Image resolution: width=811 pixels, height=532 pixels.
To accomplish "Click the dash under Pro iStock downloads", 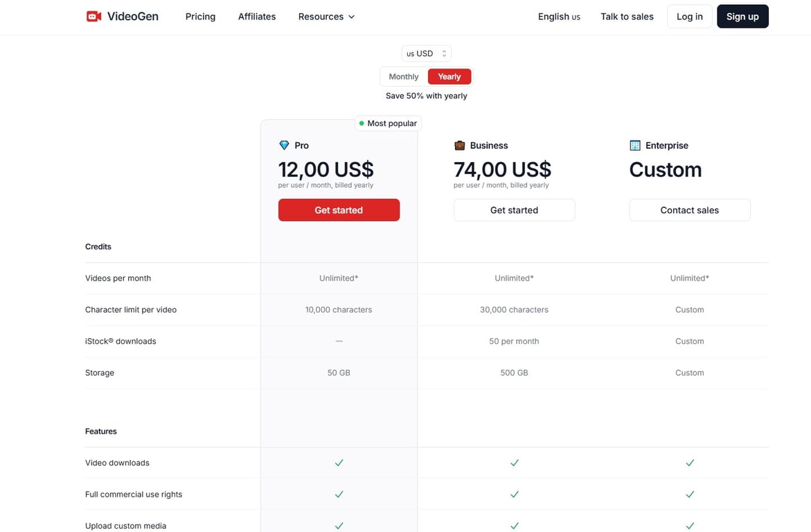I will pyautogui.click(x=339, y=341).
